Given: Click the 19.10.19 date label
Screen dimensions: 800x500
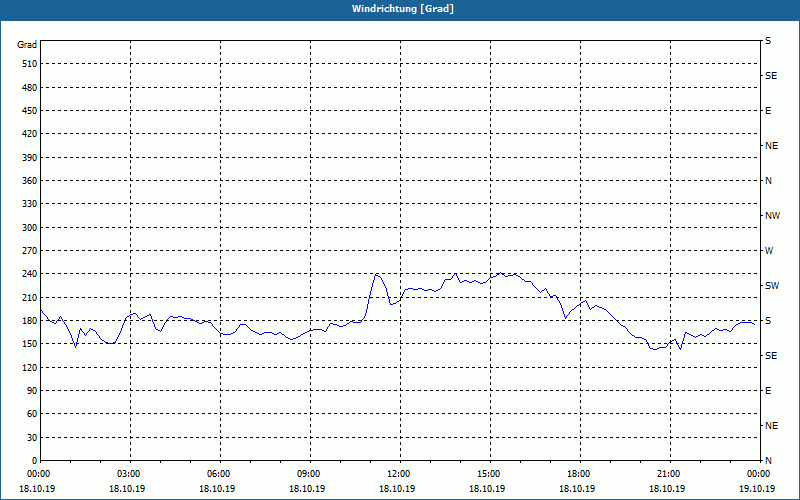Looking at the screenshot, I should click(x=758, y=489).
